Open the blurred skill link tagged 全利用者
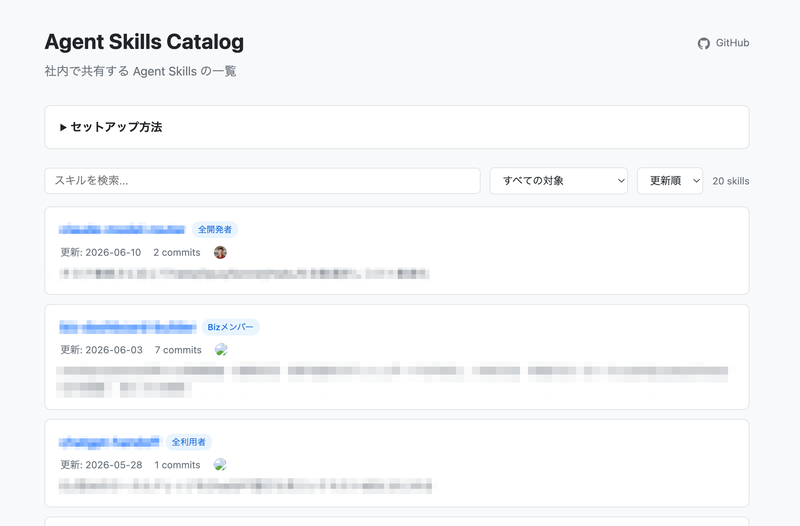Screen dimensions: 800x526 [x=109, y=442]
